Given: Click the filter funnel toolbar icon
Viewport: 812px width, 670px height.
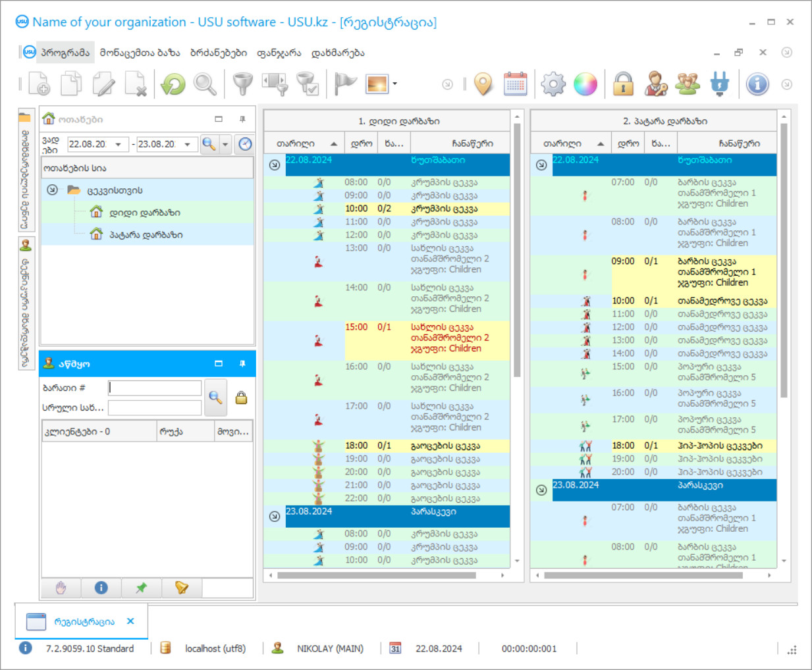Looking at the screenshot, I should (x=242, y=84).
